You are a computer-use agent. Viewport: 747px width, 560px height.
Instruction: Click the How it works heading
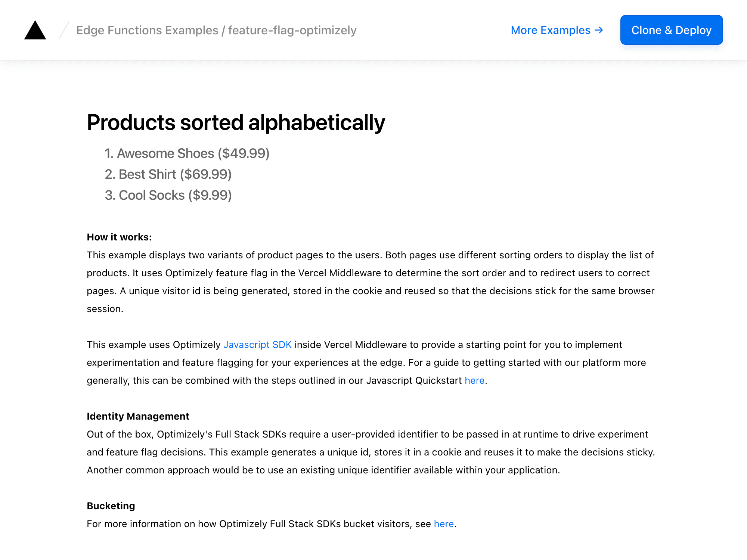[119, 237]
